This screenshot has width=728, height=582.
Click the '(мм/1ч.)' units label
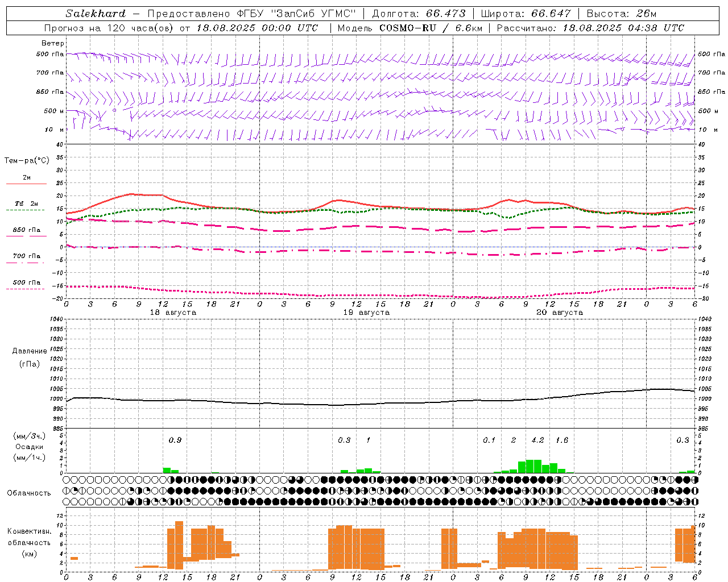tap(30, 458)
